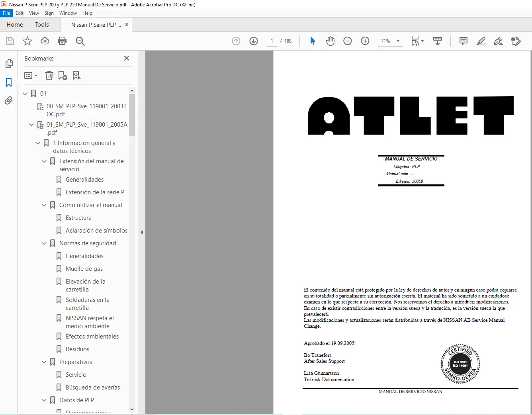Switch to the Tools tab
The height and width of the screenshot is (415, 532).
[42, 25]
